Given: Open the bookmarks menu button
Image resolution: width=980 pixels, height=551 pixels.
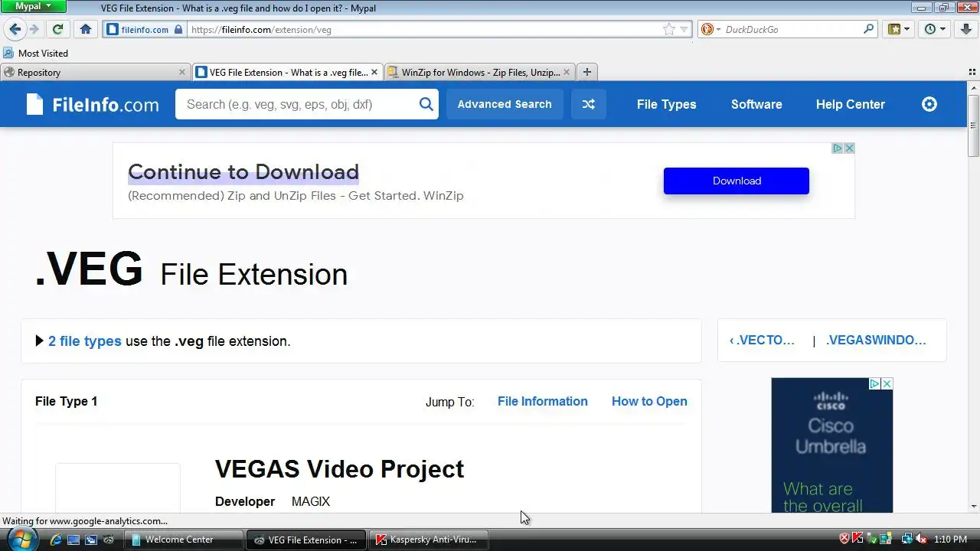Looking at the screenshot, I should [899, 29].
